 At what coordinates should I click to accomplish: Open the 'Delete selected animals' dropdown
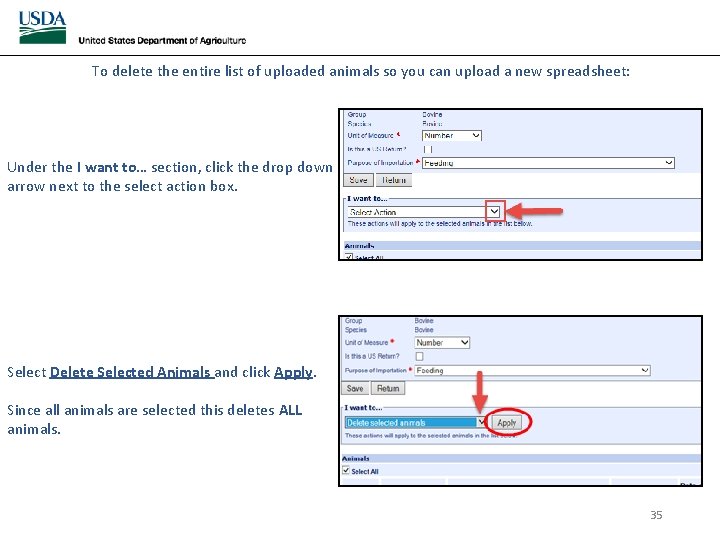pos(415,422)
